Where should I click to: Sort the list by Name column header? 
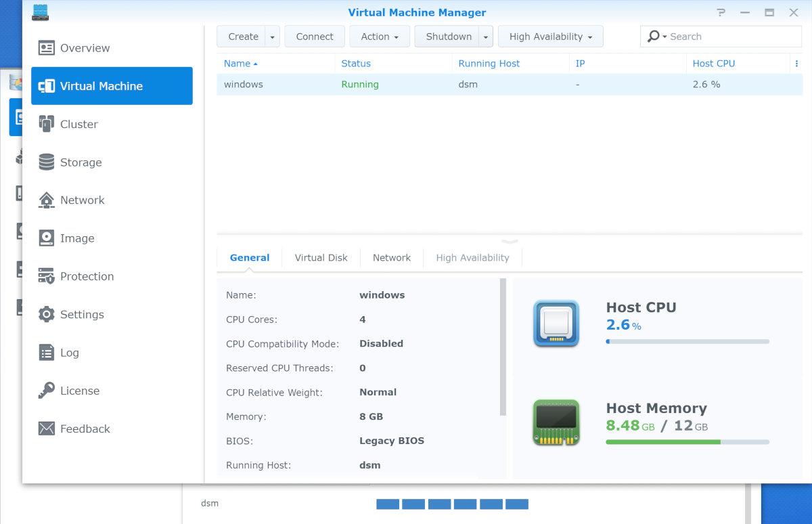click(238, 64)
